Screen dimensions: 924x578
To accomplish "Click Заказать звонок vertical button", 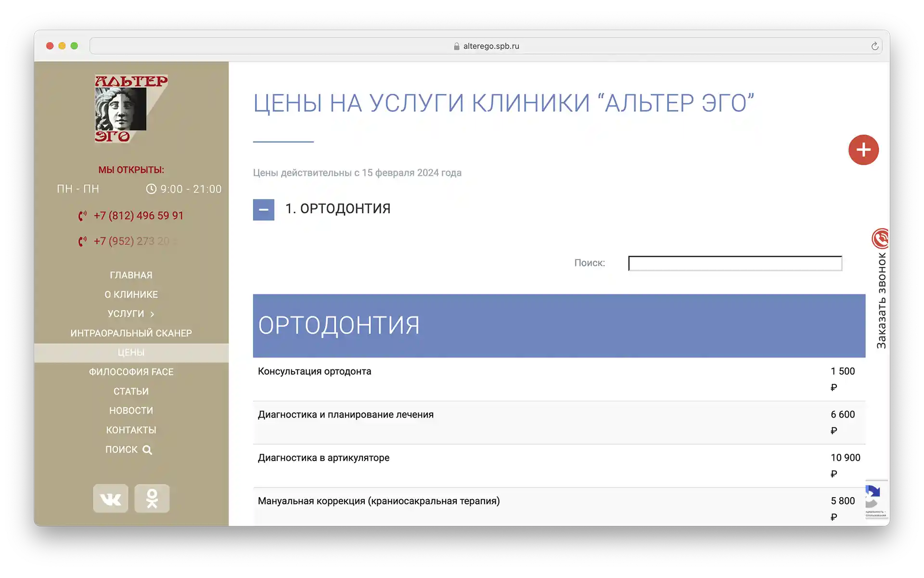I will (881, 301).
